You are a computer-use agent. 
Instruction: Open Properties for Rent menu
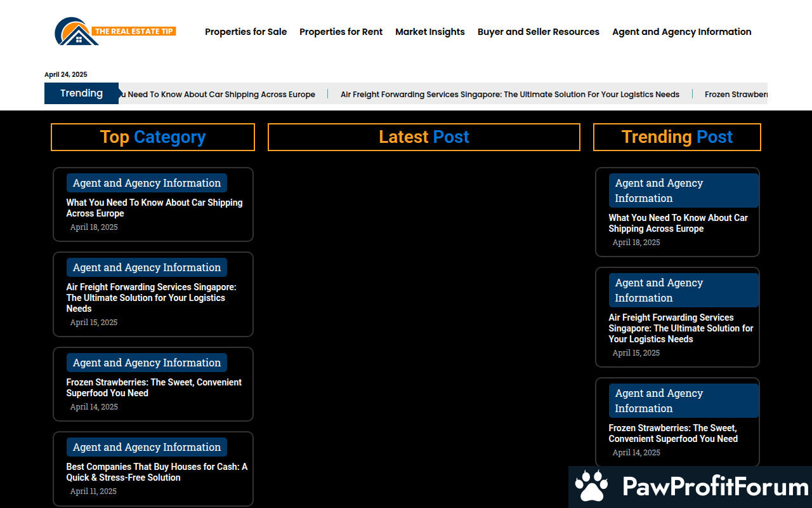pos(341,32)
